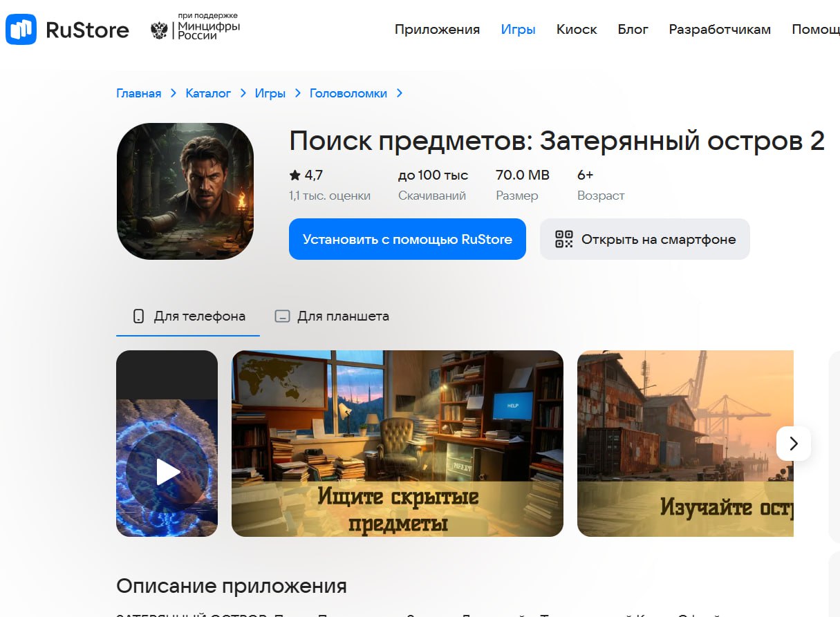Click chevron after Головоломки breadcrumb
Screen dimensions: 840x617
[x=400, y=93]
